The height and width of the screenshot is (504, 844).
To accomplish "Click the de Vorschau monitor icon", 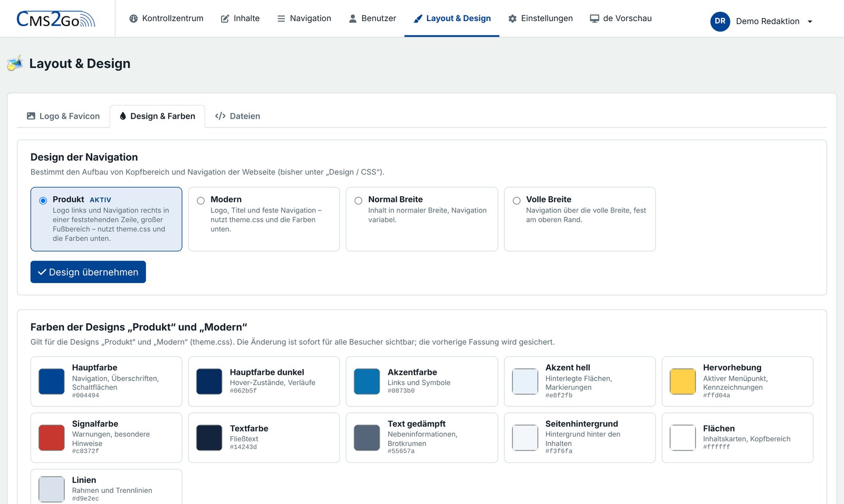I will click(594, 18).
